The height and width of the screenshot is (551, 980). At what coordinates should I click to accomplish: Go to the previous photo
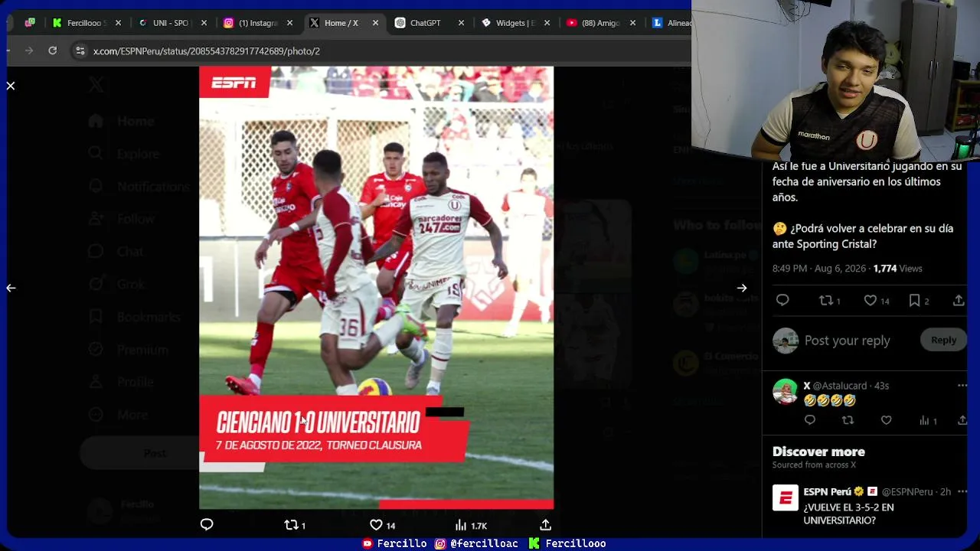pos(11,288)
